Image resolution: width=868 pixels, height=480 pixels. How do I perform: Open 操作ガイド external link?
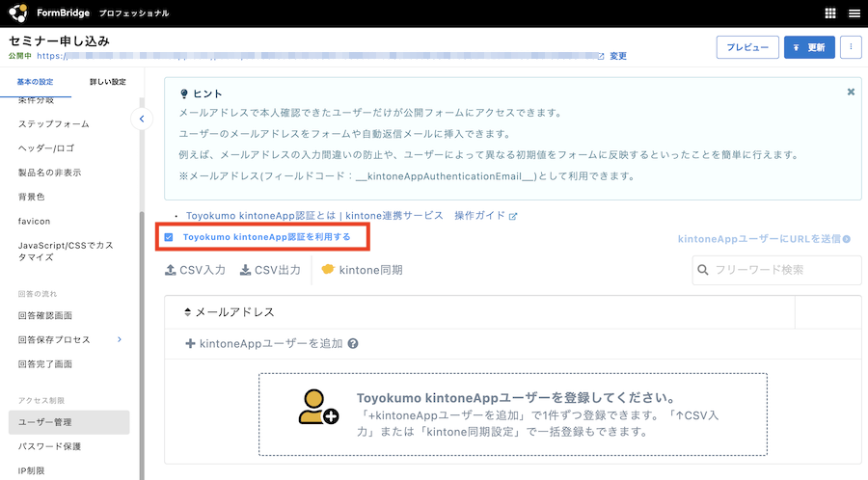click(x=486, y=215)
